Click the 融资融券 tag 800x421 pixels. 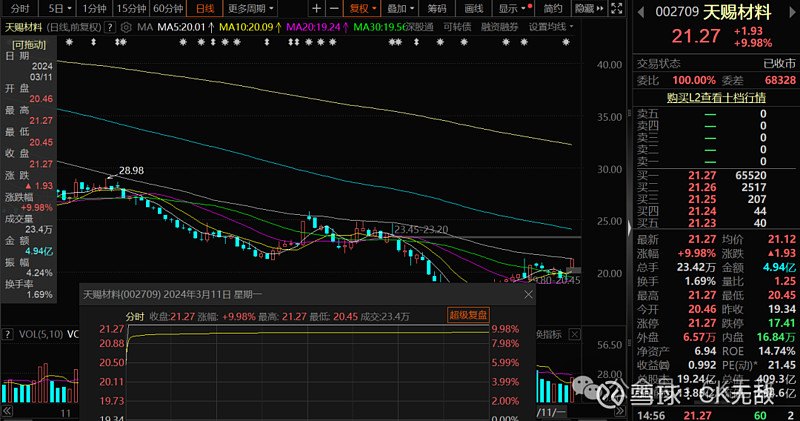(499, 27)
